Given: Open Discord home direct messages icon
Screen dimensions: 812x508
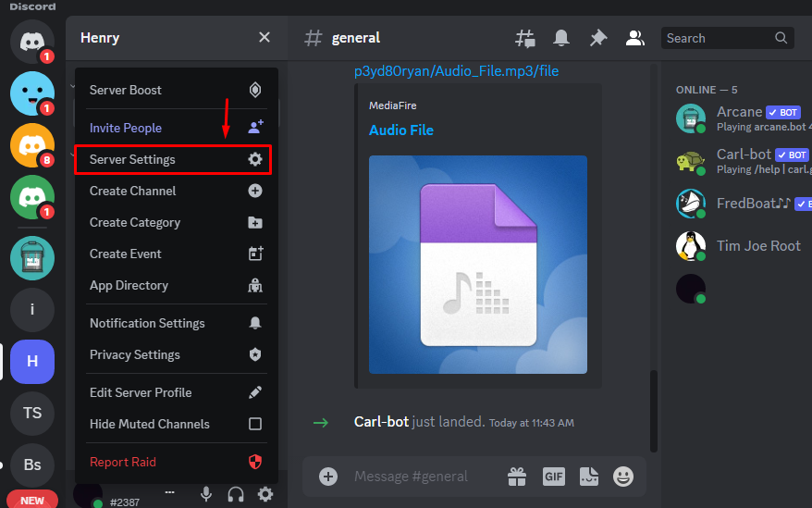Looking at the screenshot, I should pyautogui.click(x=32, y=42).
